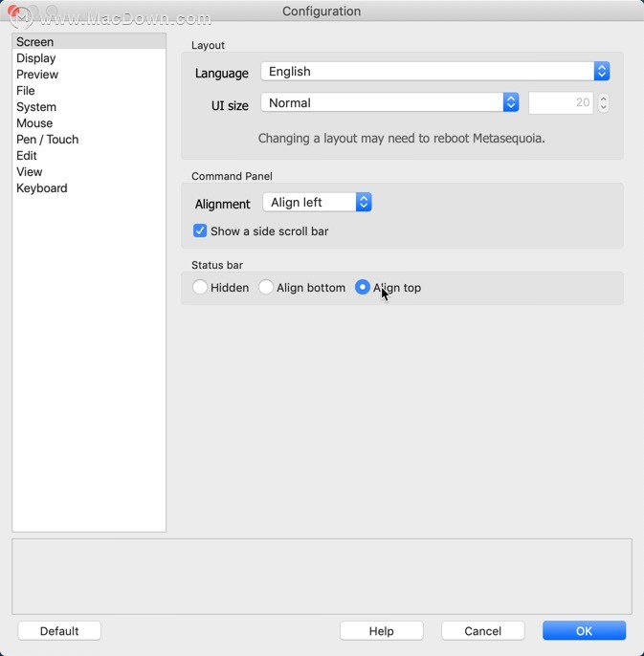Open the Language dropdown
644x656 pixels.
(x=435, y=72)
